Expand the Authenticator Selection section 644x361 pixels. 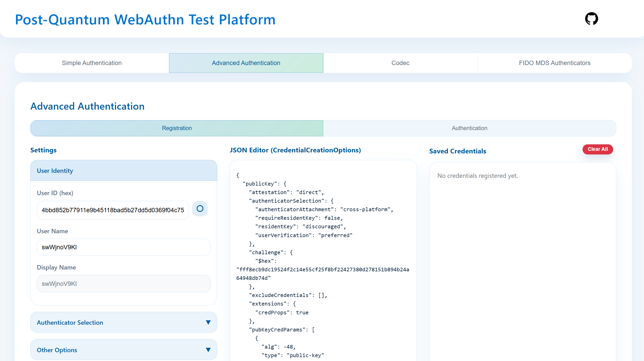[x=70, y=322]
